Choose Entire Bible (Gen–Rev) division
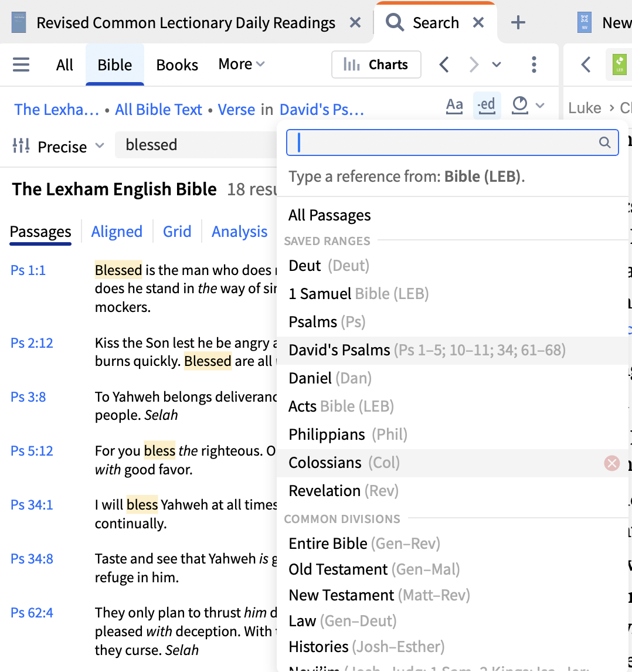The height and width of the screenshot is (672, 632). (453, 544)
